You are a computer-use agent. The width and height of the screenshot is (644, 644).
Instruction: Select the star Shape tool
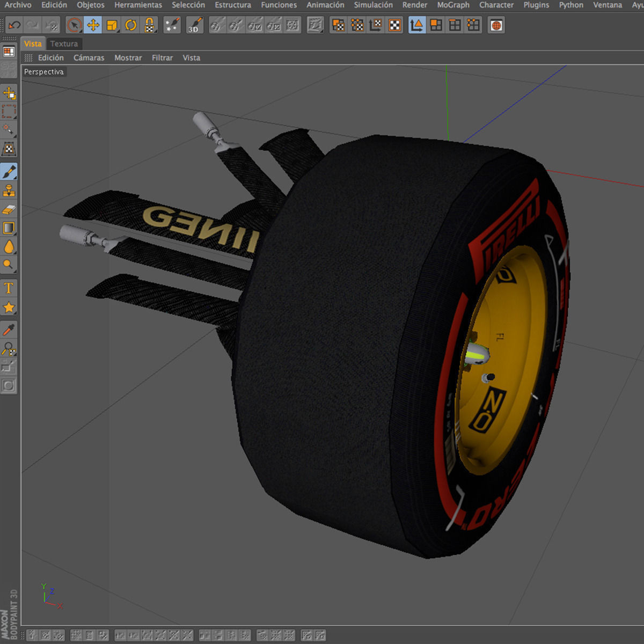tap(9, 307)
